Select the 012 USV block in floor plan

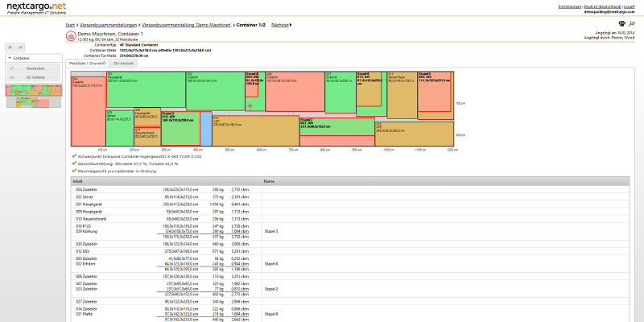point(255,130)
